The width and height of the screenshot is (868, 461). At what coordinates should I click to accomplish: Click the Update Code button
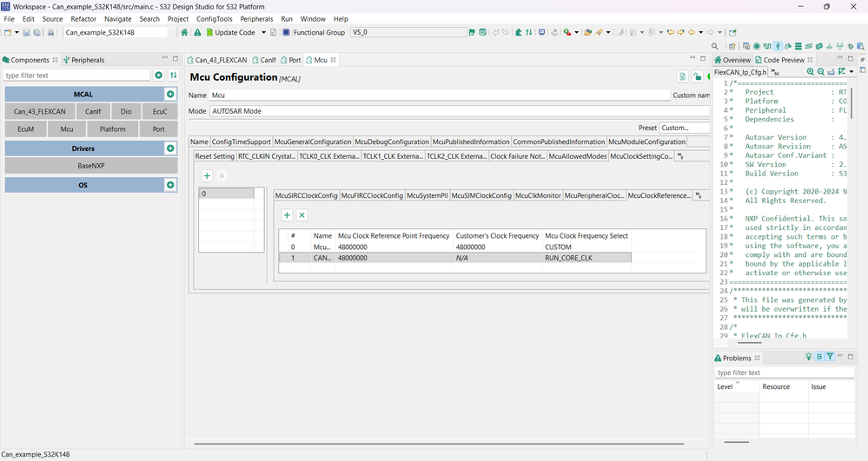click(x=231, y=33)
